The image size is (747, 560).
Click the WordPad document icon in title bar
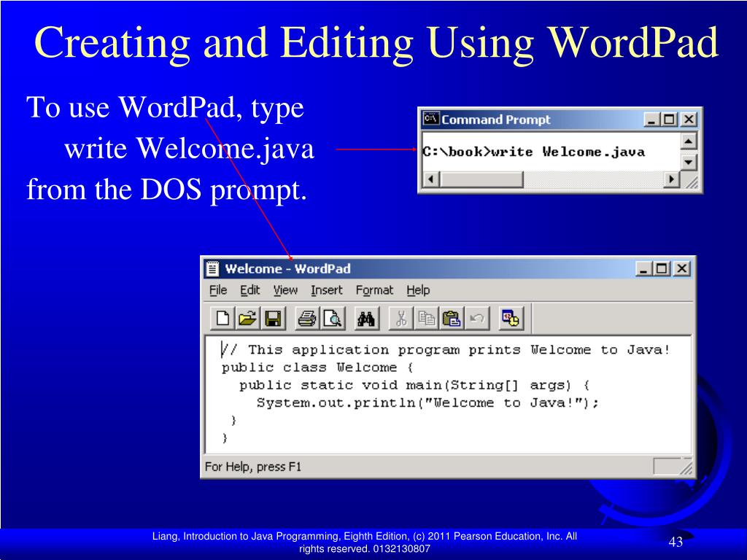point(212,269)
